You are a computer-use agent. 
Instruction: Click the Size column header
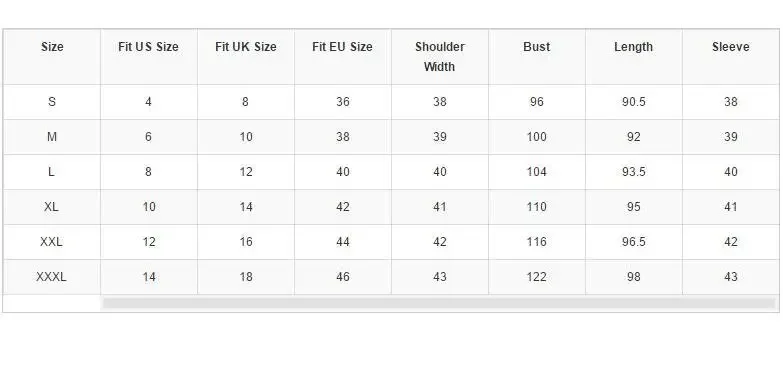click(x=52, y=47)
